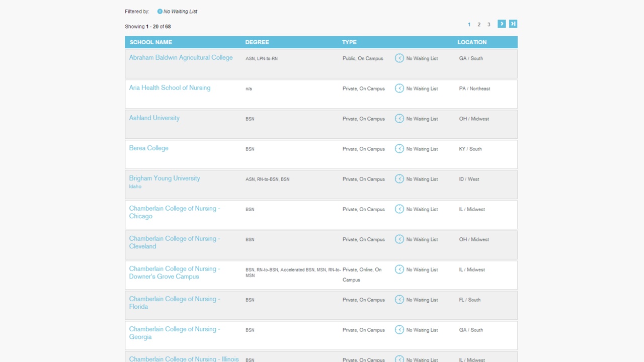Open Ashland University school page
This screenshot has width=644, height=362.
154,118
